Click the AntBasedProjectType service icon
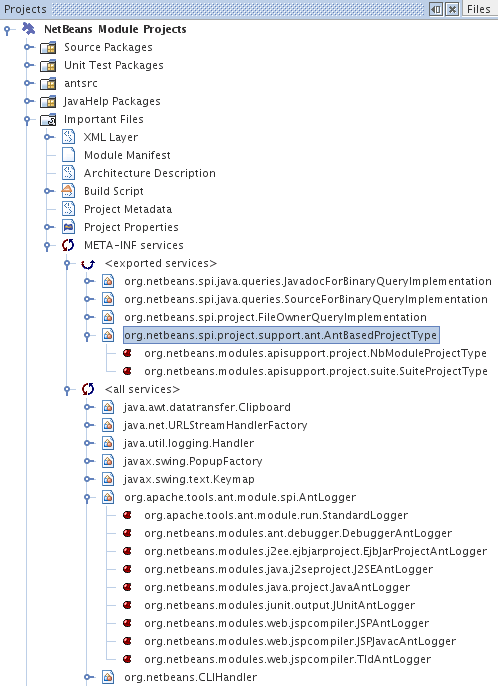This screenshot has width=498, height=686. pyautogui.click(x=108, y=335)
